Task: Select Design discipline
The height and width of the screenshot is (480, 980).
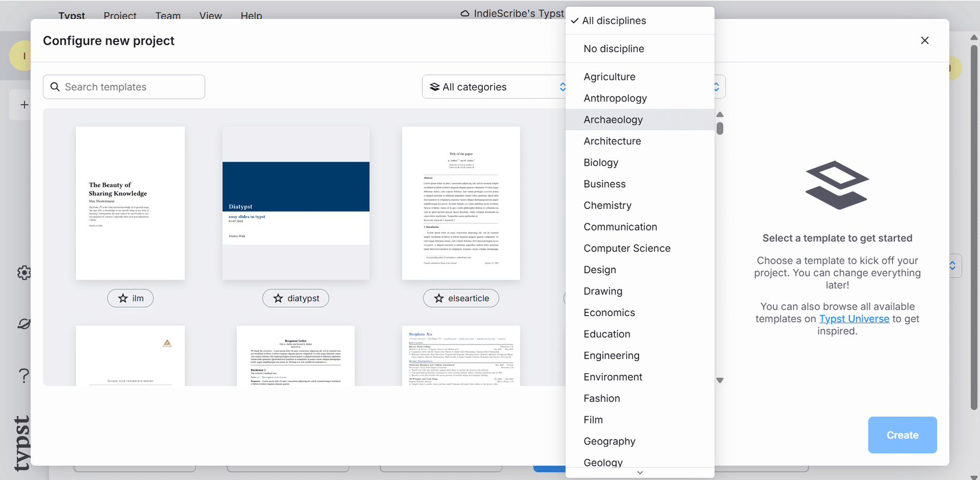Action: 640,269
